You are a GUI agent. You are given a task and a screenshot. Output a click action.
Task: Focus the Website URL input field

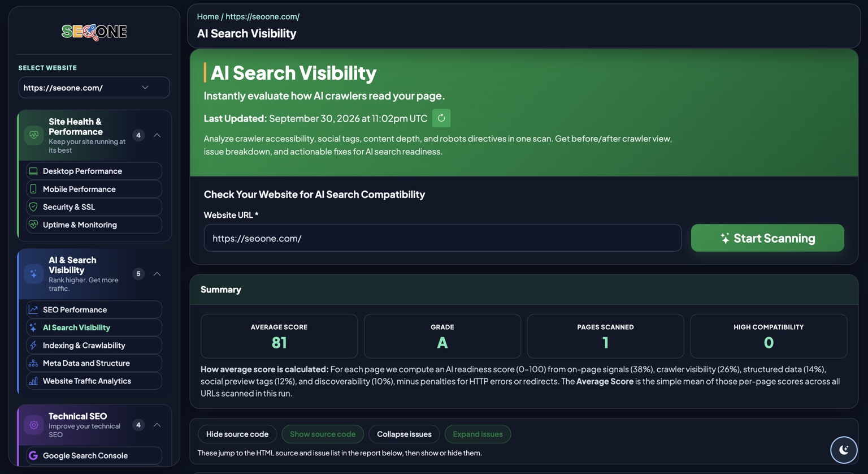coord(442,238)
